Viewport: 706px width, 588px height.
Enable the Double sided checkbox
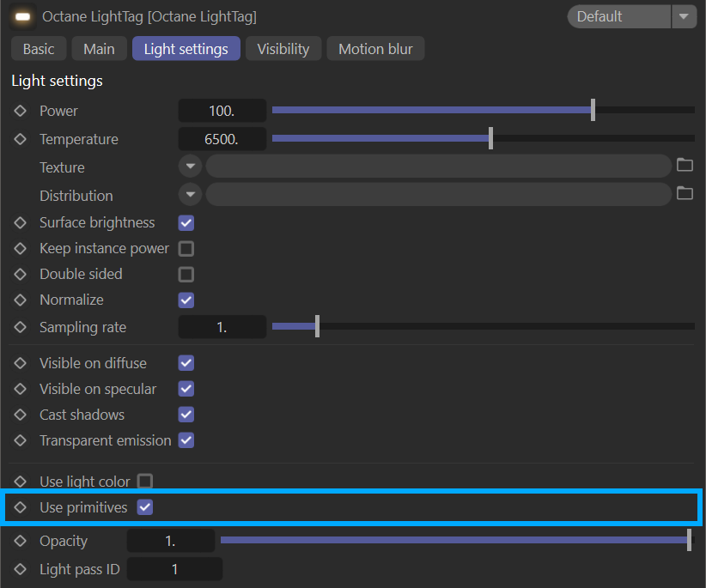coord(186,275)
